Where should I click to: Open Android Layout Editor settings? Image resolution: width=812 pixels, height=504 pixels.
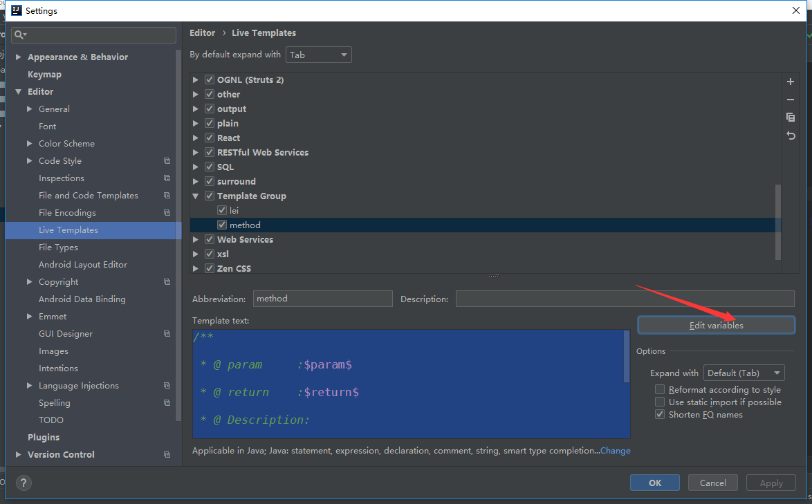pos(83,264)
